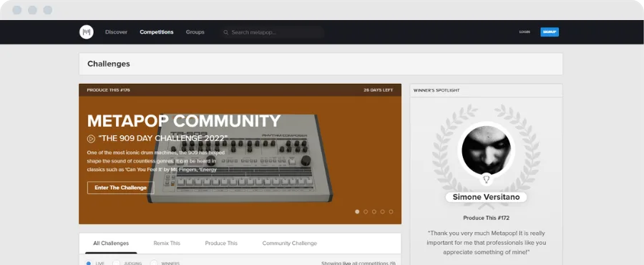Viewport: 644px width, 265px height.
Task: Click the LOGIN link
Action: [x=525, y=32]
